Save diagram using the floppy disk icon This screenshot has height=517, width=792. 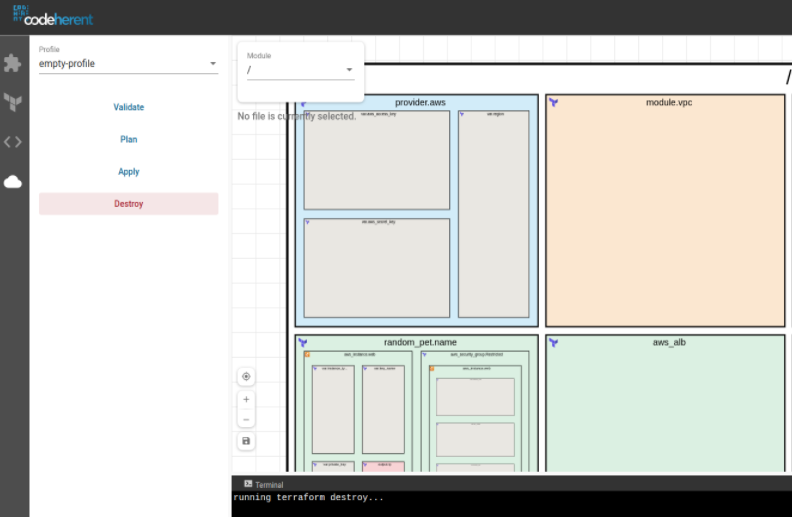246,441
